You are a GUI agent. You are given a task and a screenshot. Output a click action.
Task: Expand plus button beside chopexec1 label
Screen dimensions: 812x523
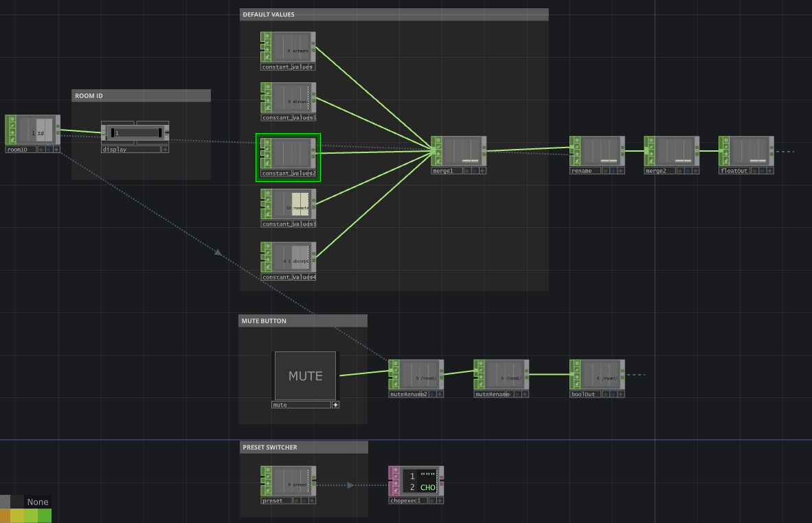tap(440, 500)
